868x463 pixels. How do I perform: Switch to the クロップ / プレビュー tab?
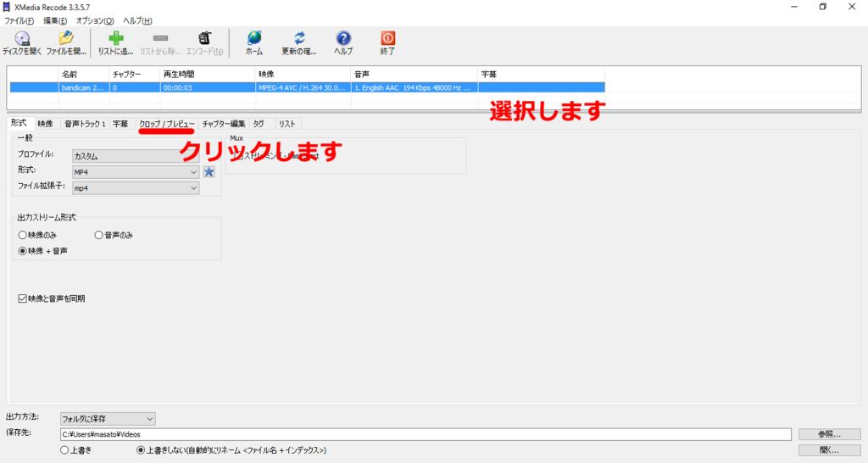point(167,124)
